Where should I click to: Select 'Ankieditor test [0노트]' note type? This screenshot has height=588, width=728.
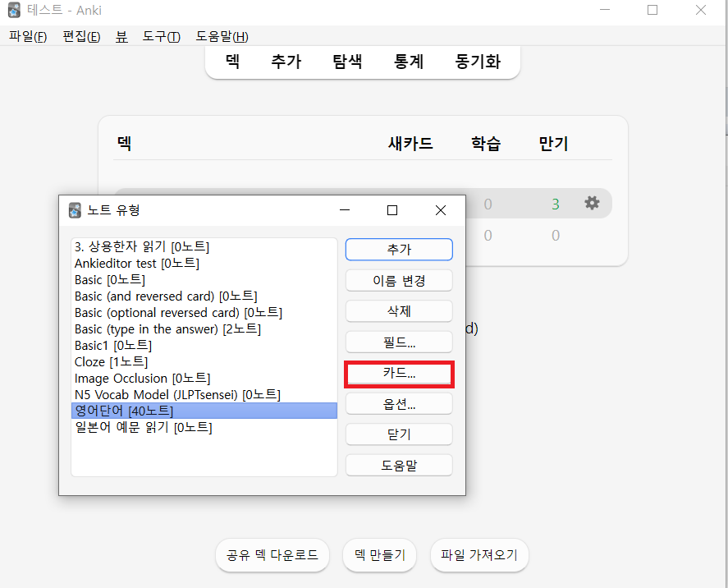click(x=204, y=264)
